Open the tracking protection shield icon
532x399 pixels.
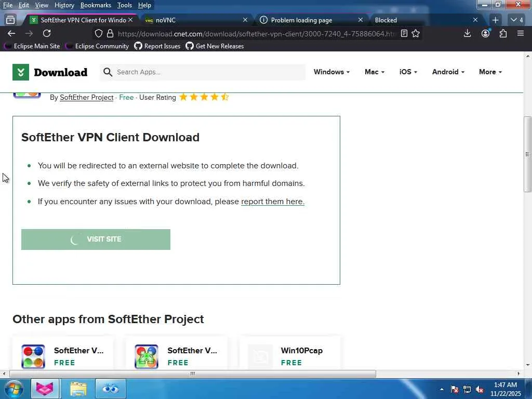(98, 34)
